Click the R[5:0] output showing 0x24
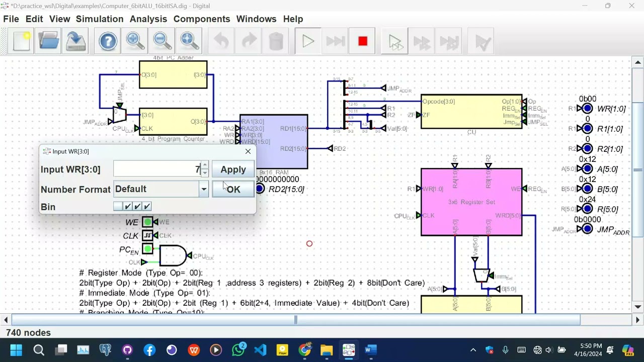Viewport: 644px width, 362px height. (587, 209)
